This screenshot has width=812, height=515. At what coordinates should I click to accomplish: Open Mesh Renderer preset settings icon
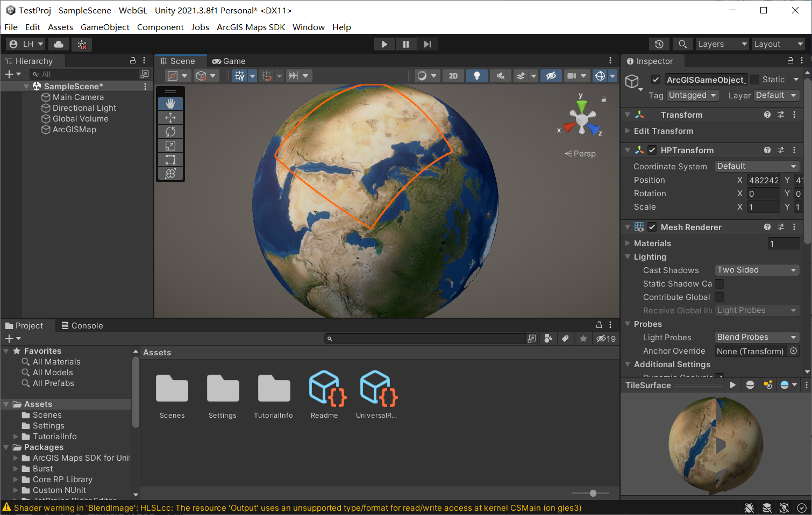(x=781, y=227)
